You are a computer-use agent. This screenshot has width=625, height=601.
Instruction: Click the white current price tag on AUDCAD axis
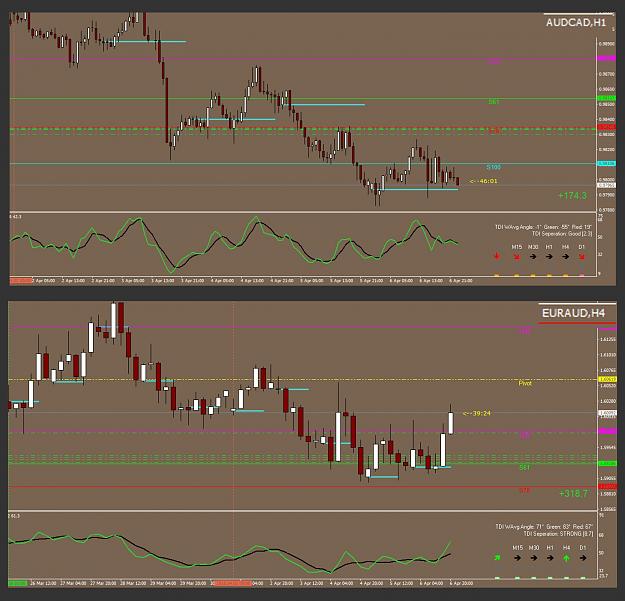tap(606, 185)
